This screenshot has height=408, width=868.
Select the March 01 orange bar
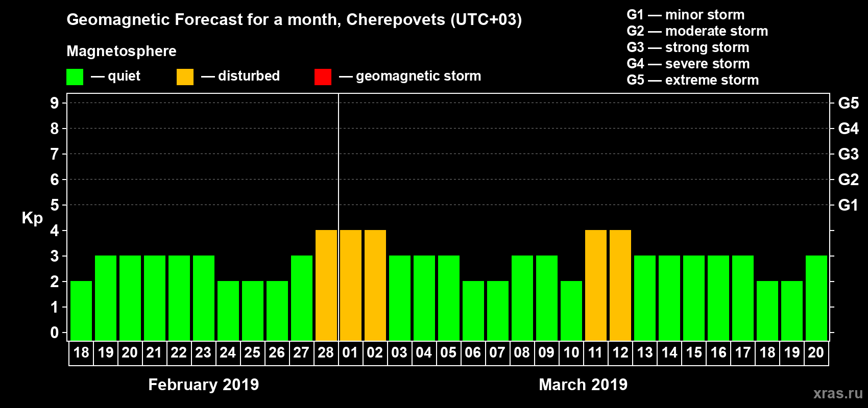[351, 285]
